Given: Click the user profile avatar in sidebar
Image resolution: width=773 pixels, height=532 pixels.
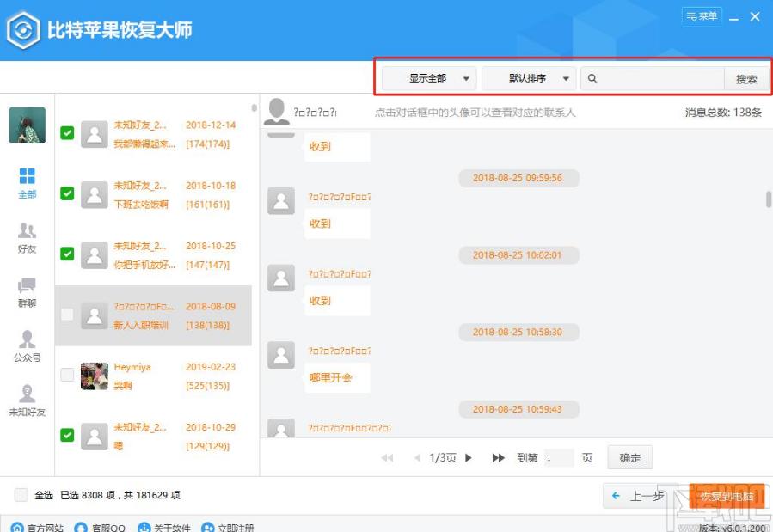Looking at the screenshot, I should (28, 125).
